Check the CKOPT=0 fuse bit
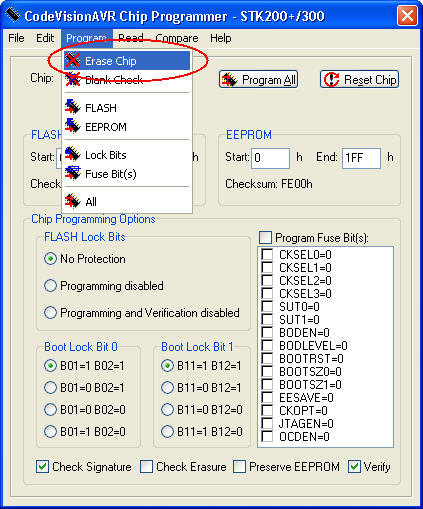The height and width of the screenshot is (509, 423). click(x=267, y=410)
